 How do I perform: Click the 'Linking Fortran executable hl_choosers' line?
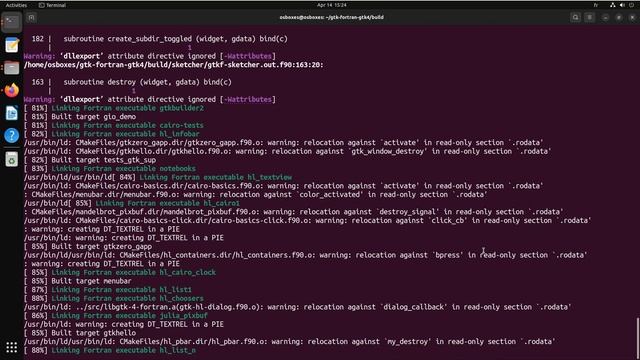coord(113,298)
